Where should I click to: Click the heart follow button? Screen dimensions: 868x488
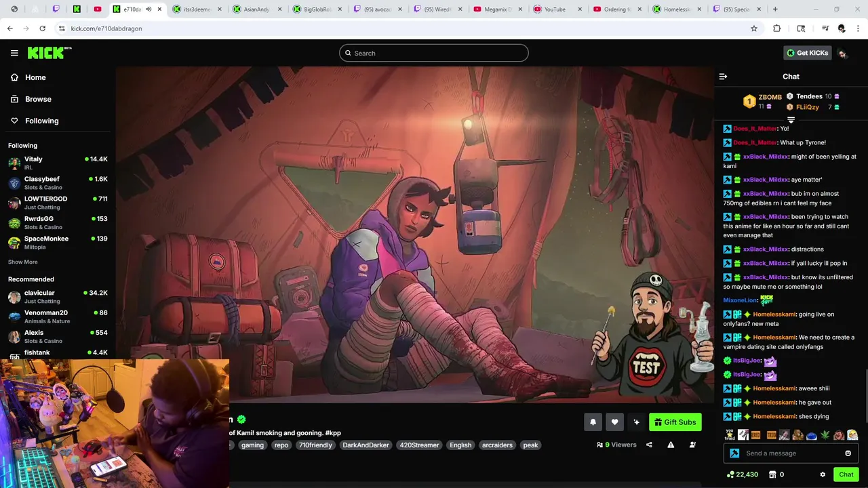614,422
